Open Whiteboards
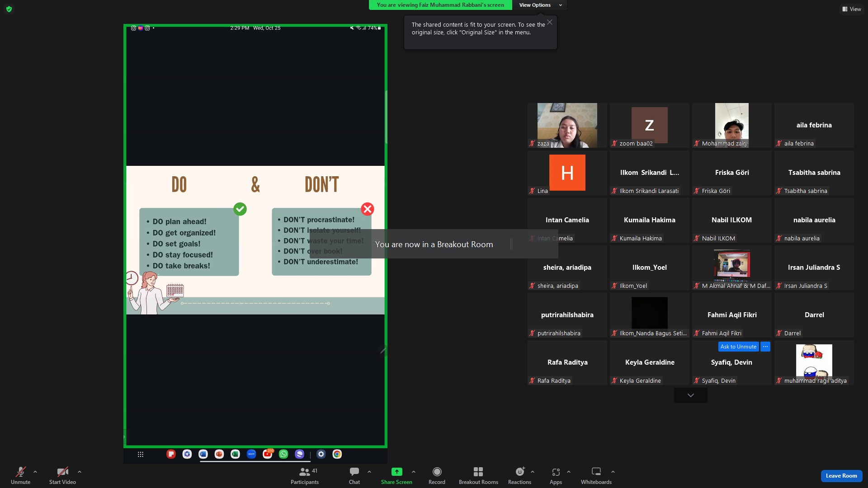 (x=596, y=475)
